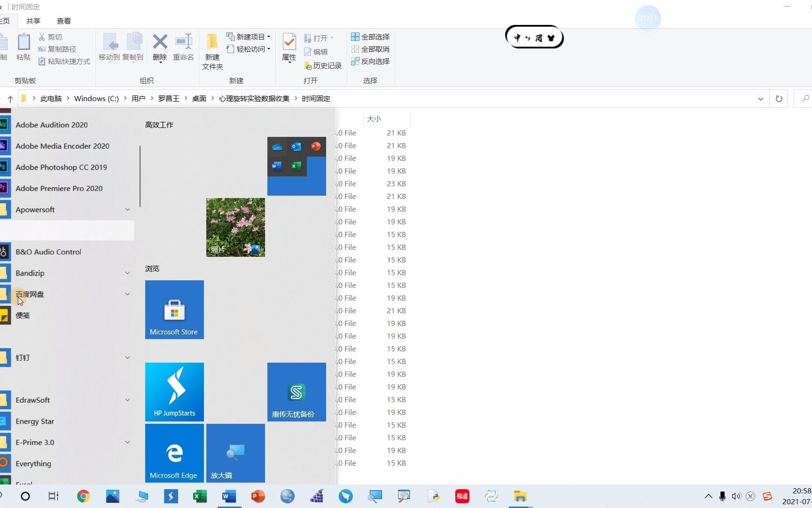
Task: Open the Microsoft Edge tile
Action: (x=174, y=453)
